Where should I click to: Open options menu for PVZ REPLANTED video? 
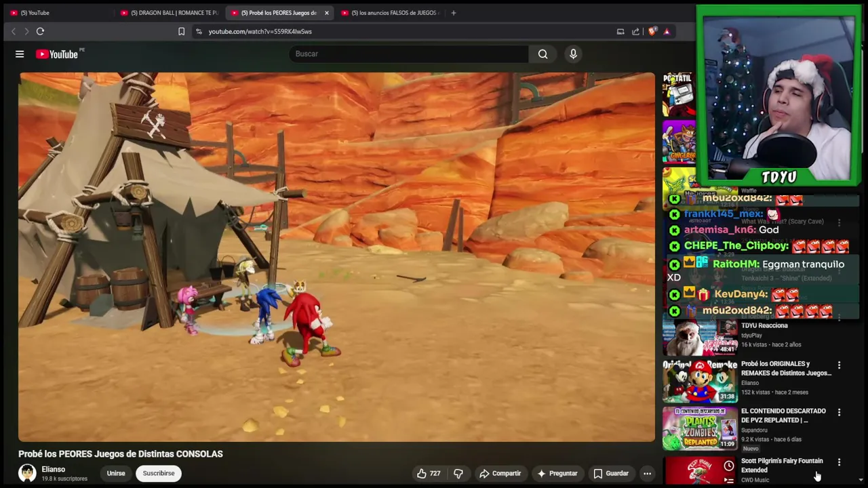839,412
